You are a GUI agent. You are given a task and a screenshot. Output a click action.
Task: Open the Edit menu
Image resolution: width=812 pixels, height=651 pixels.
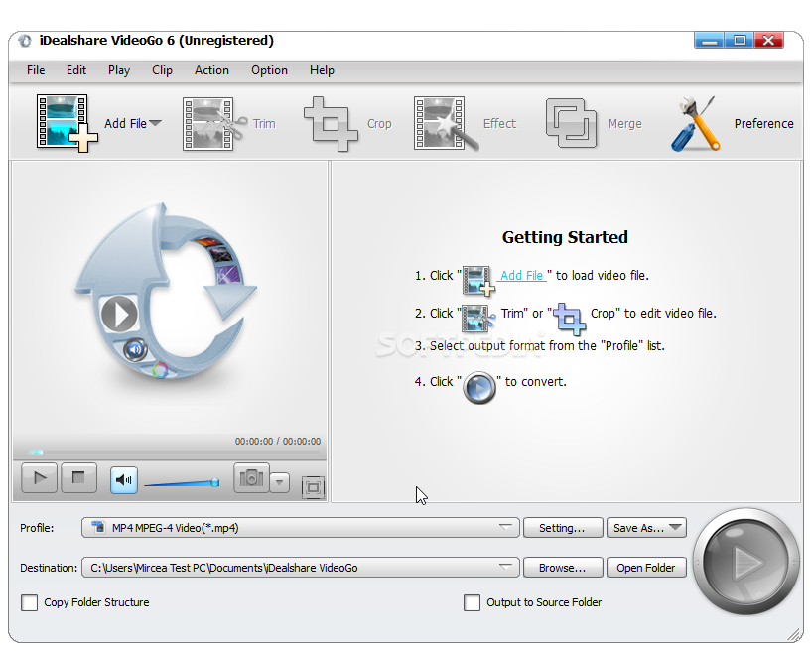76,70
